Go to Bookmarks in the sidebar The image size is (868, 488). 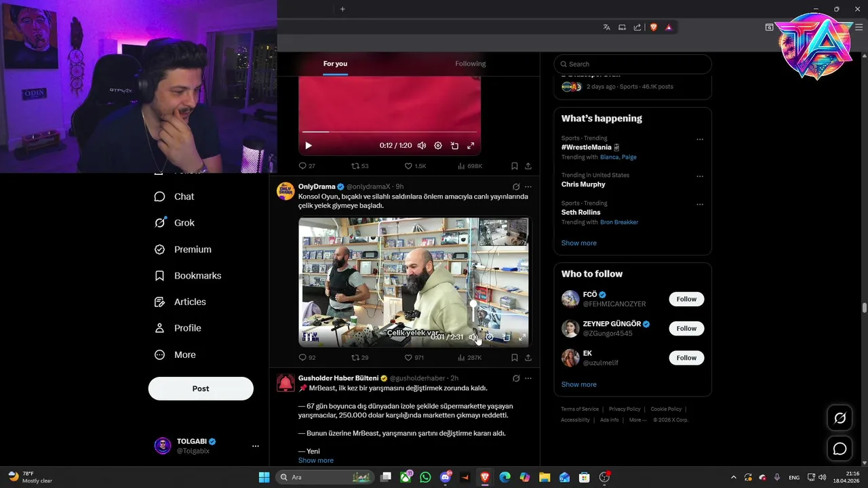coord(187,276)
